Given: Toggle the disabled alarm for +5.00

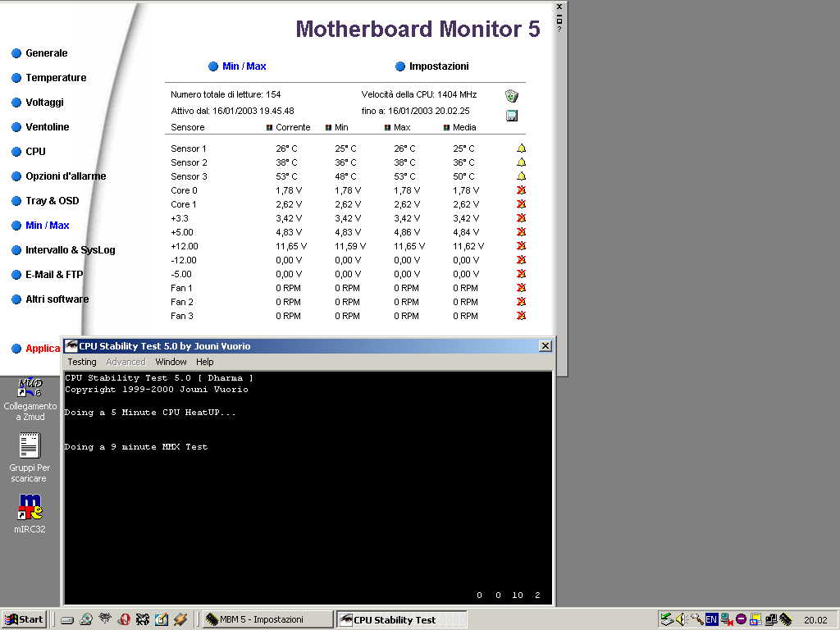Looking at the screenshot, I should tap(521, 232).
